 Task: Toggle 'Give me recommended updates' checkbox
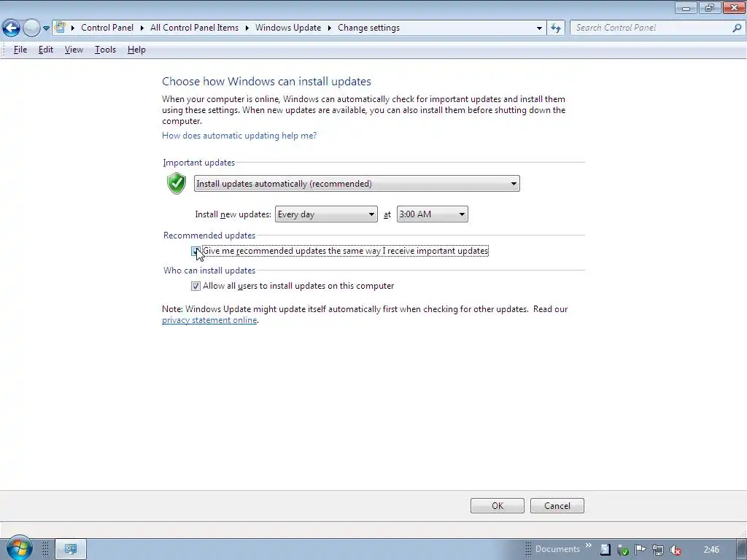tap(196, 251)
